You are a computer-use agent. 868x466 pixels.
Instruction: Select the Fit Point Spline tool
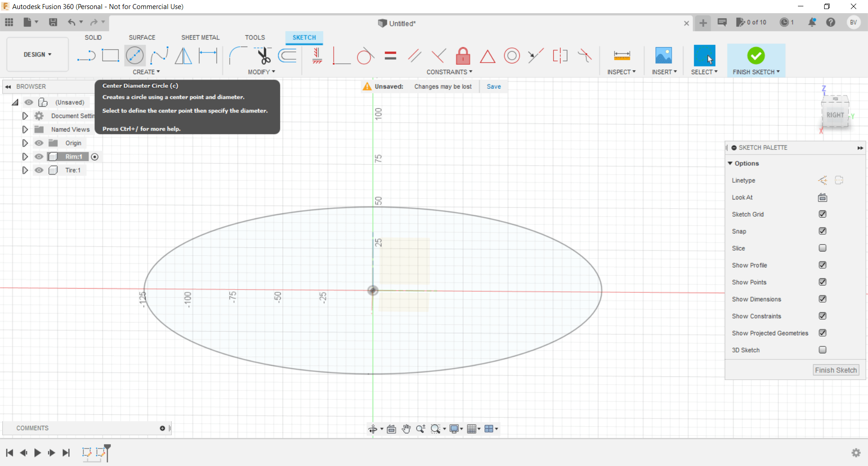point(159,56)
